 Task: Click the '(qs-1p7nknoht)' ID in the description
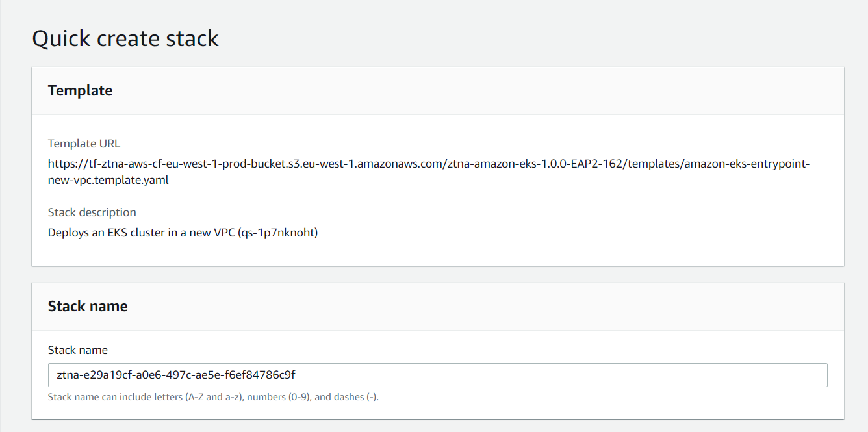click(279, 233)
